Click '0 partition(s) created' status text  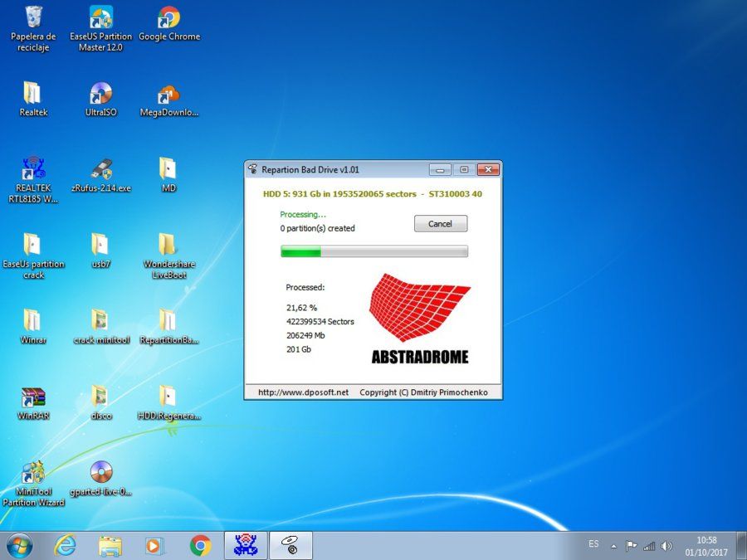(x=317, y=228)
